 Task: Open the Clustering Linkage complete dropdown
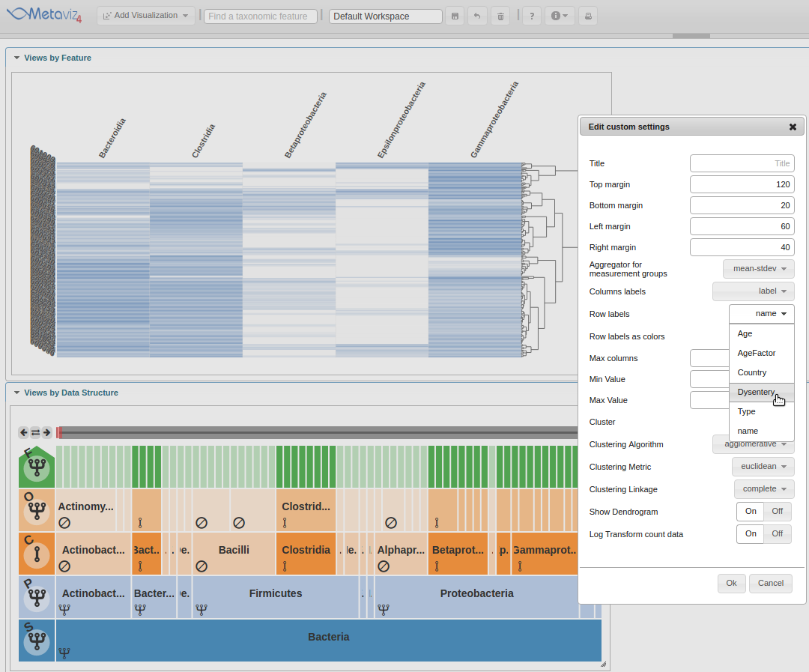click(764, 488)
